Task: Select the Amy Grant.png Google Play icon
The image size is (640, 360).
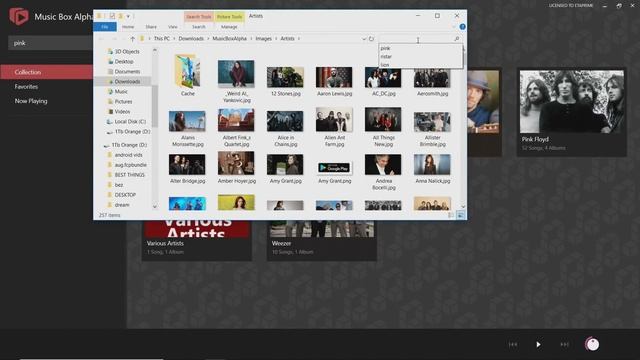Action: coord(334,167)
